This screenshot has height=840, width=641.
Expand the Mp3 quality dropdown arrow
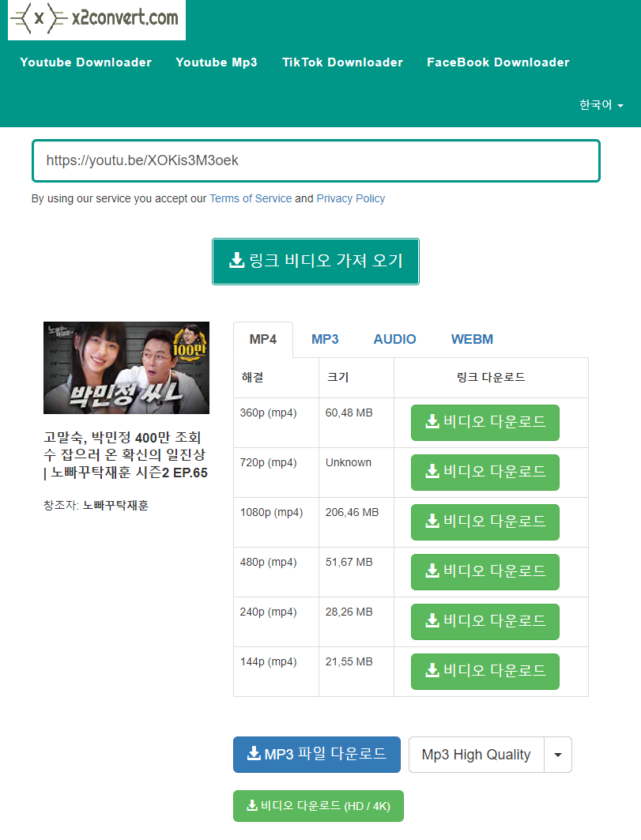558,755
